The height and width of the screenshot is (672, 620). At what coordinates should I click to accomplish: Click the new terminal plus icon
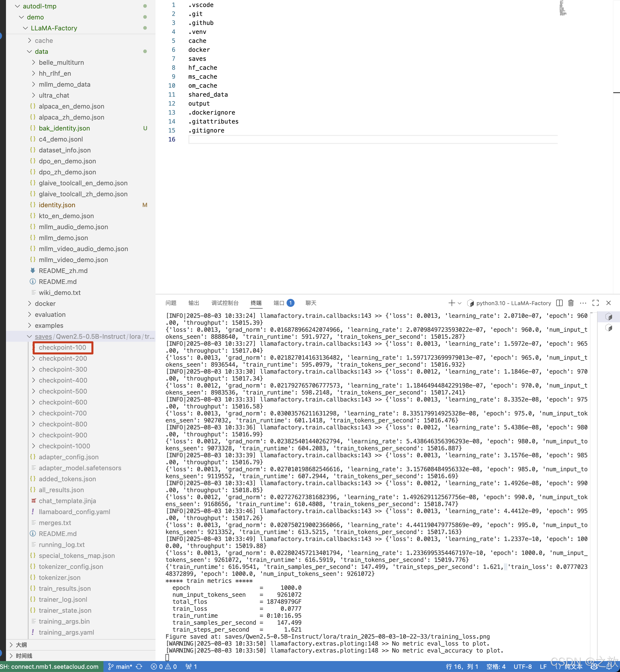[452, 303]
